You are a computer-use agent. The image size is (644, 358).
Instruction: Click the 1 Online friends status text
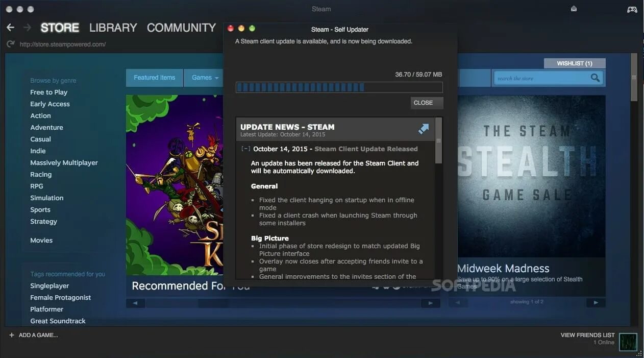point(604,343)
